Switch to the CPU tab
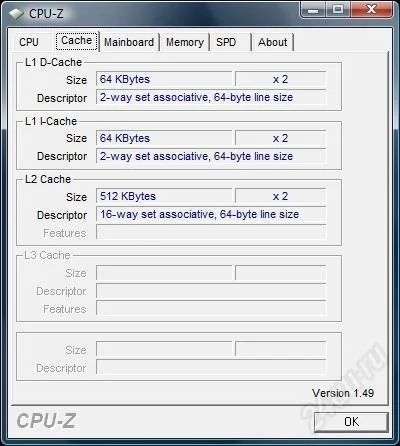 (29, 42)
